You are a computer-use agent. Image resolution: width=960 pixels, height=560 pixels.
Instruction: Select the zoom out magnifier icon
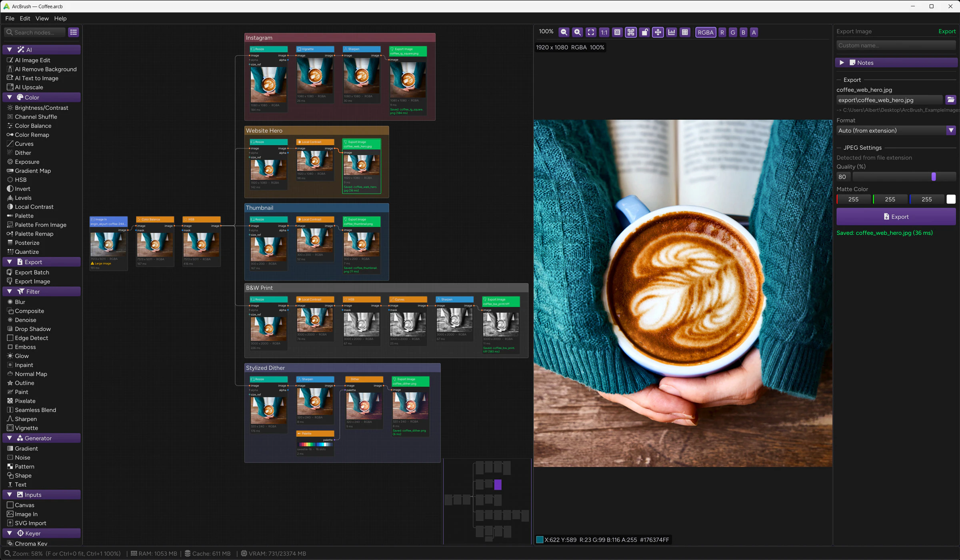(x=564, y=32)
